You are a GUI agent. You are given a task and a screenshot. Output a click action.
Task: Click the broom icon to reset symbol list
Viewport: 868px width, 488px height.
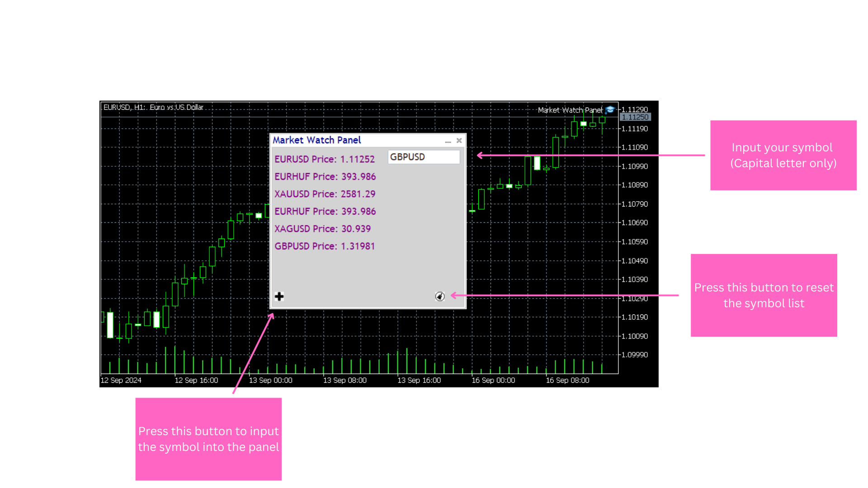[440, 297]
